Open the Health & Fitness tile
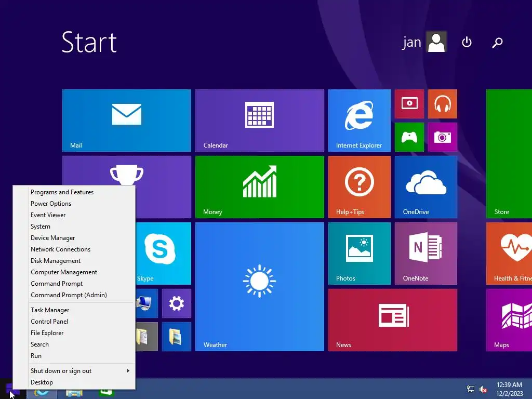This screenshot has height=399, width=532. 509,254
